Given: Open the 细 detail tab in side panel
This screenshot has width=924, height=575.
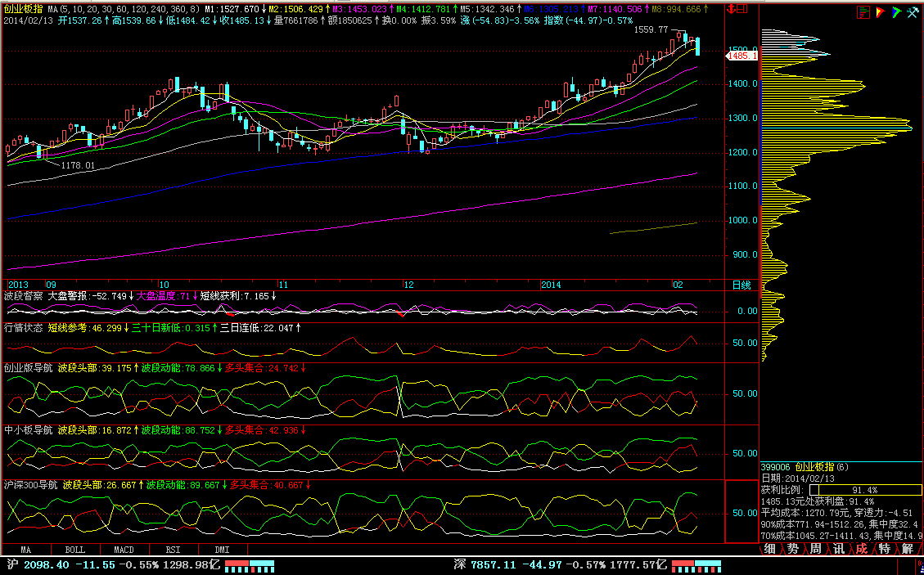Looking at the screenshot, I should [769, 549].
